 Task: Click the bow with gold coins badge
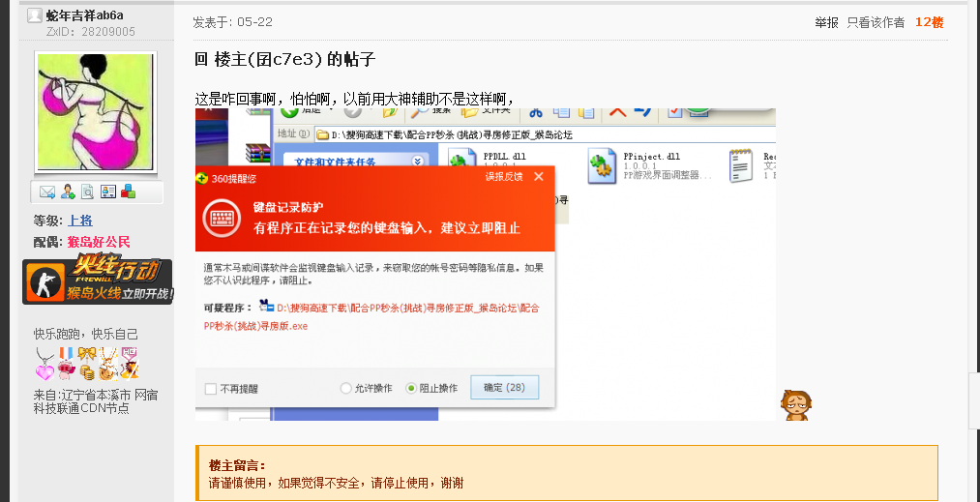(x=87, y=365)
